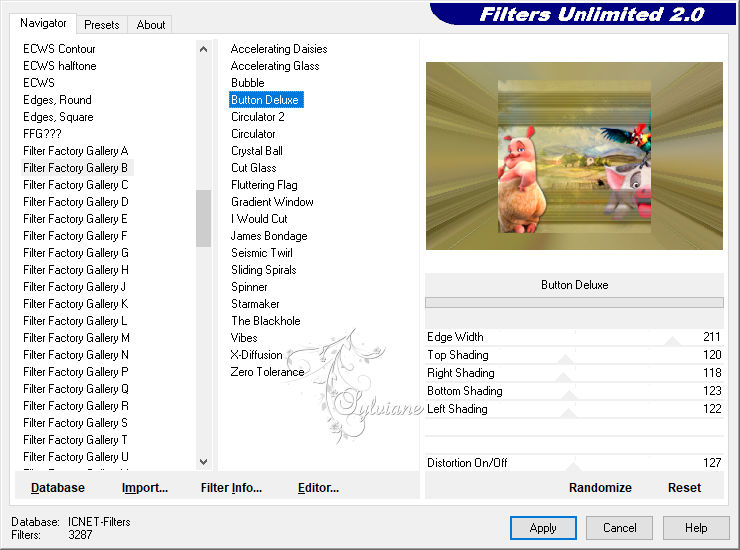Select FFG??? category
Viewport: 740px width, 550px height.
point(42,134)
